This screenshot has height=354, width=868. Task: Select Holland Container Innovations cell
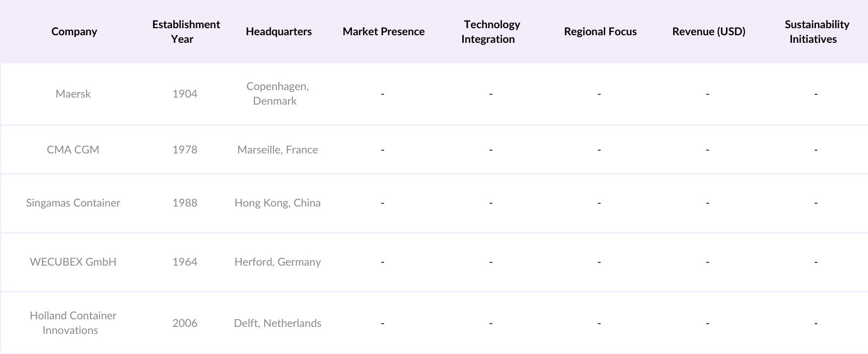tap(73, 323)
